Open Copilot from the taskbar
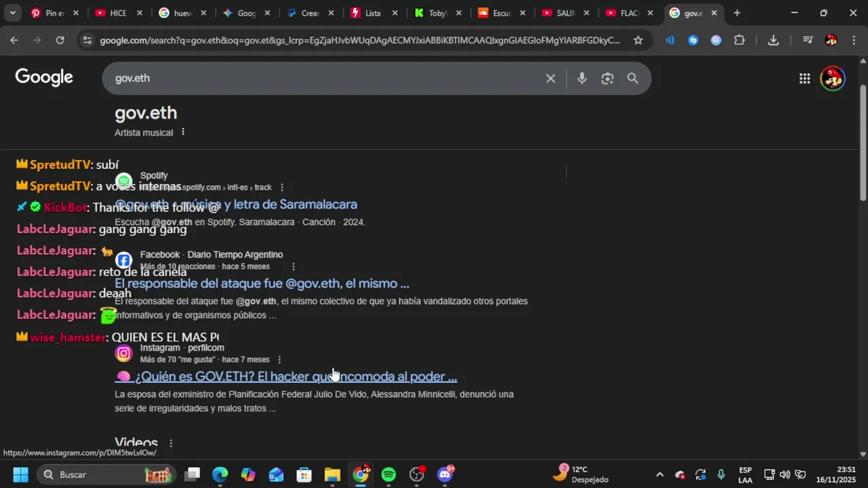The width and height of the screenshot is (868, 488). [x=248, y=474]
